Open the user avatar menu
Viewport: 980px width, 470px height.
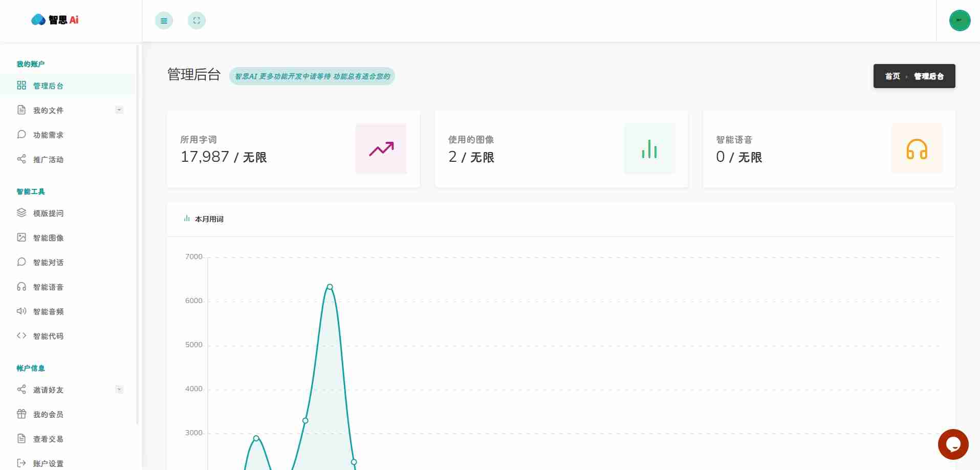(960, 20)
